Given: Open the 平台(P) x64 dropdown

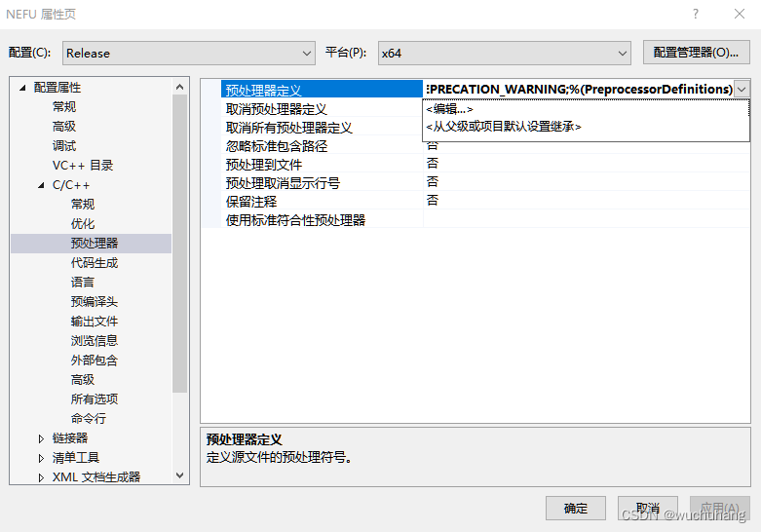Looking at the screenshot, I should 505,53.
